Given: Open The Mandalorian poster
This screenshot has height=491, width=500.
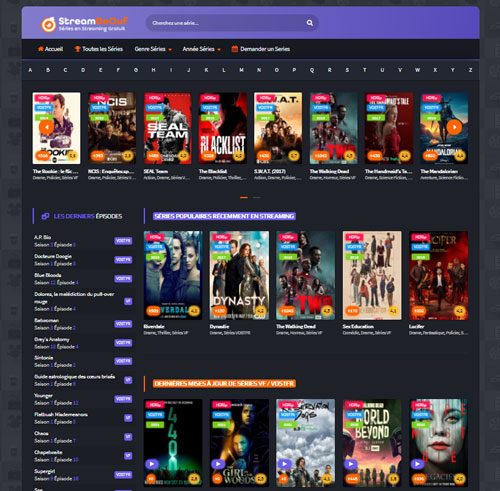Looking at the screenshot, I should [x=444, y=128].
